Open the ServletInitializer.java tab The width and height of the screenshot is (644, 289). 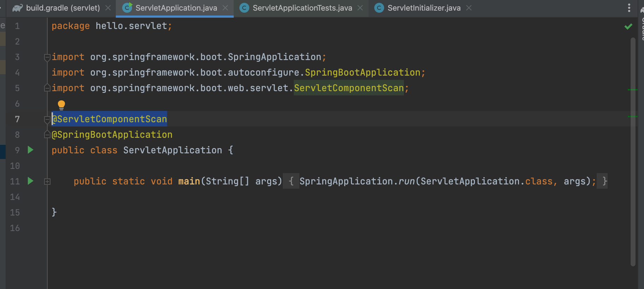coord(424,8)
